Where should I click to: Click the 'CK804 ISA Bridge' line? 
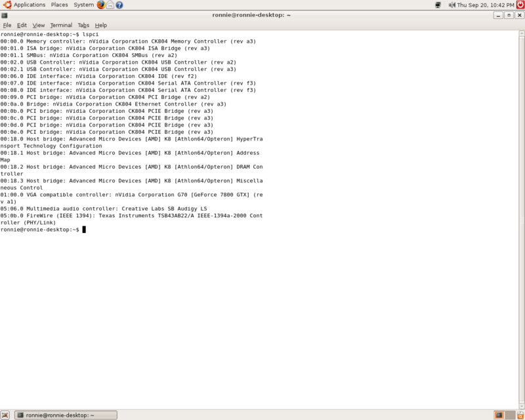click(105, 48)
